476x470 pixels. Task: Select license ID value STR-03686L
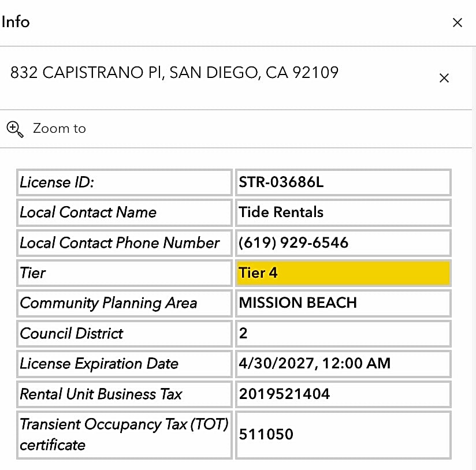pyautogui.click(x=281, y=182)
